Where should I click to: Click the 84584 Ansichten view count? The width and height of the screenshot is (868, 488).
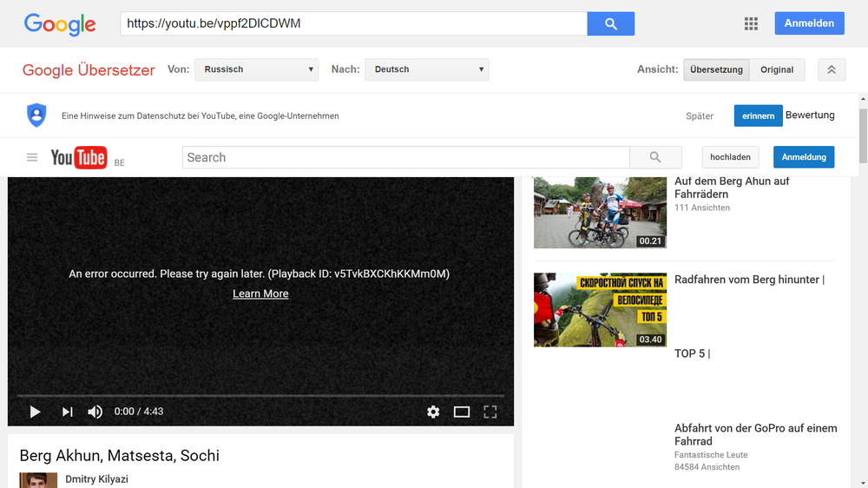tap(707, 467)
